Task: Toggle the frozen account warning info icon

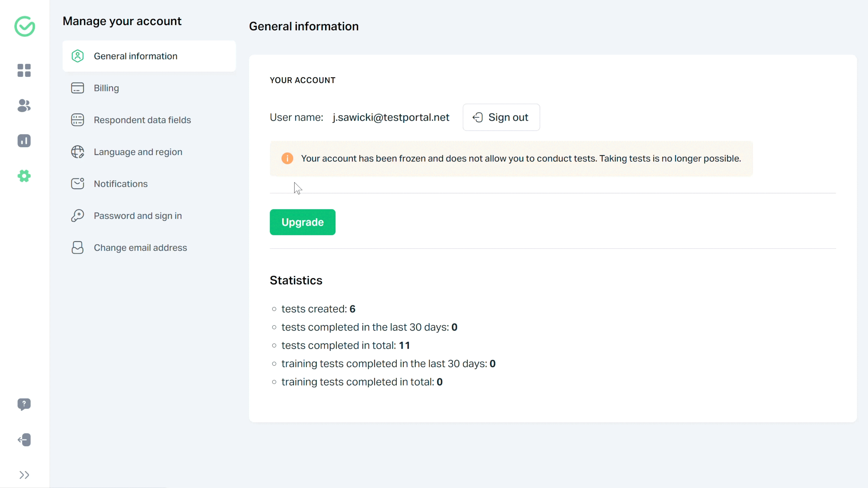Action: (x=287, y=158)
